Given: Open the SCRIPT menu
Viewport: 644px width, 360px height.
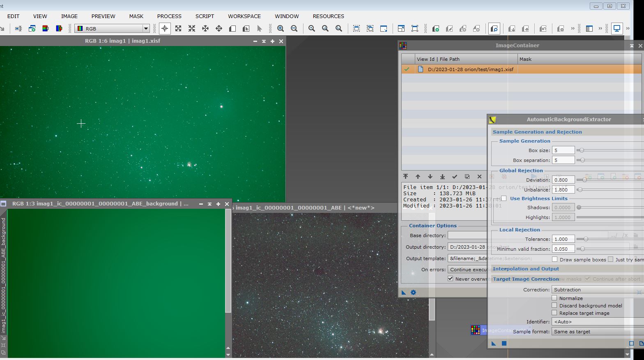Looking at the screenshot, I should [205, 16].
